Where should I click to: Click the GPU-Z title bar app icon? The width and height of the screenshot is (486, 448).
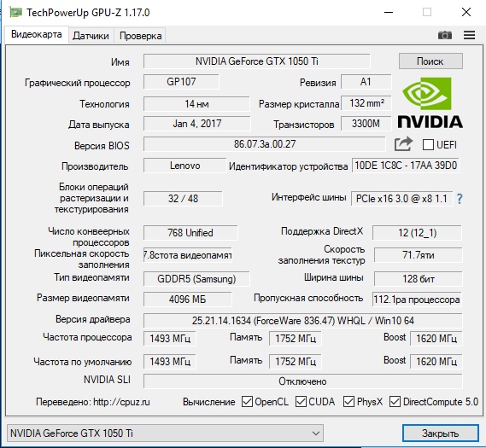pyautogui.click(x=16, y=13)
